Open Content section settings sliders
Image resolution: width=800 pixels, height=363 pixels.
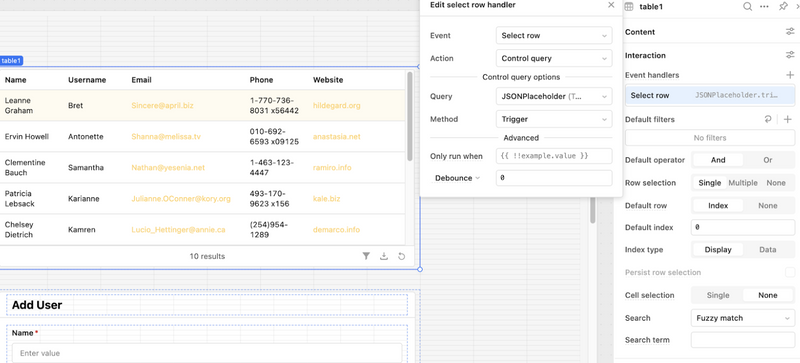[790, 32]
